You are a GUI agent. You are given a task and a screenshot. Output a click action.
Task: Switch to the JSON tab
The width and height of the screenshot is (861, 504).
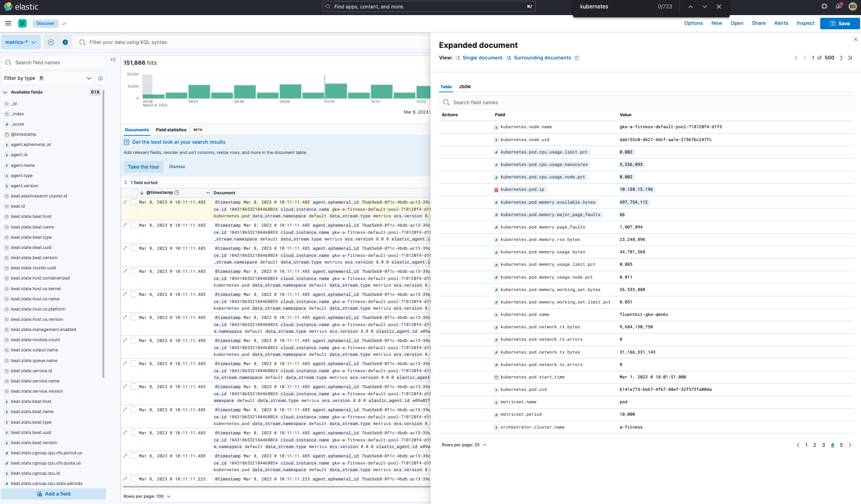pos(465,87)
